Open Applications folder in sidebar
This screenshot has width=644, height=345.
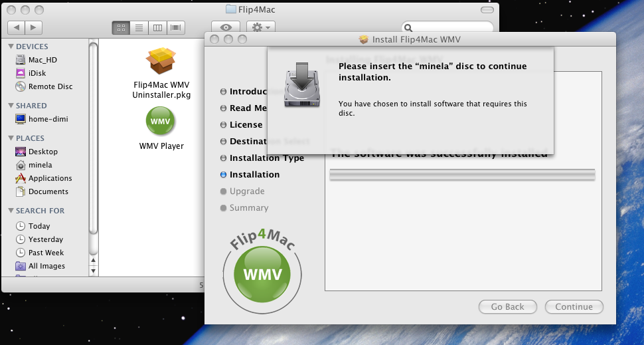coord(50,178)
